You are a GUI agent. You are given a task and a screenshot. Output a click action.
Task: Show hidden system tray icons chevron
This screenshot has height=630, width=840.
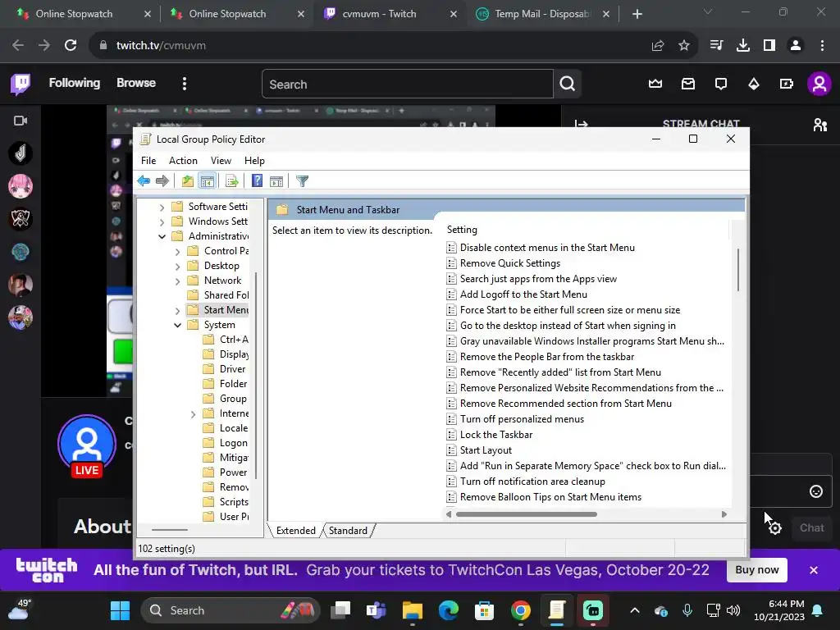pos(635,610)
